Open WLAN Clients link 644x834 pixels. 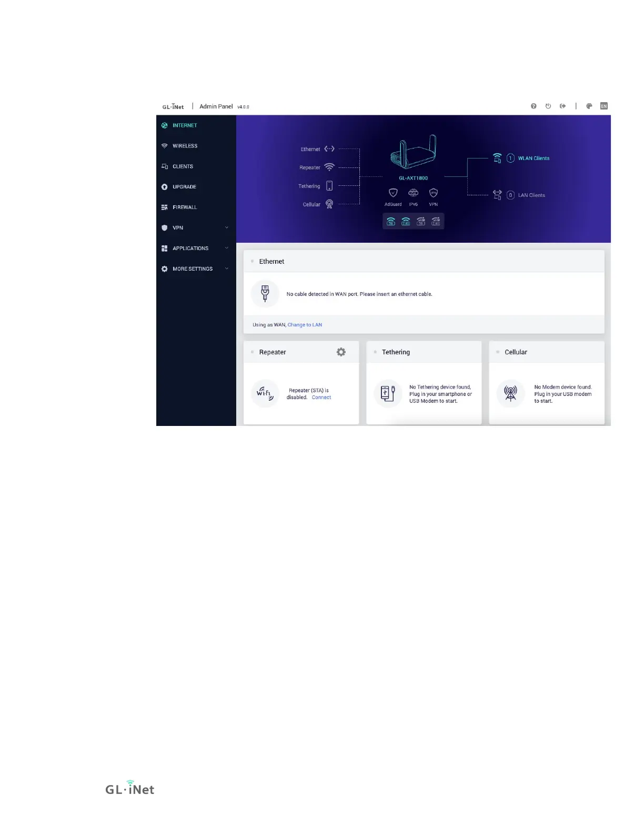click(534, 158)
